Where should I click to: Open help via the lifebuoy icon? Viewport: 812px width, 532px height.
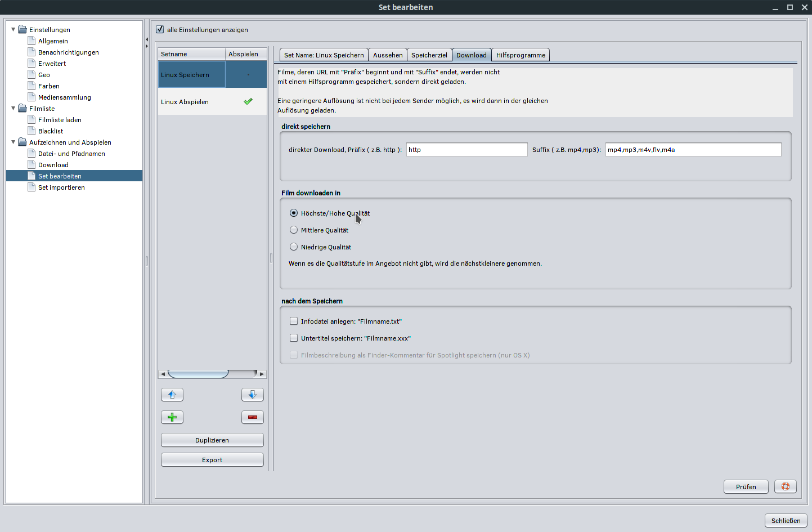point(785,486)
